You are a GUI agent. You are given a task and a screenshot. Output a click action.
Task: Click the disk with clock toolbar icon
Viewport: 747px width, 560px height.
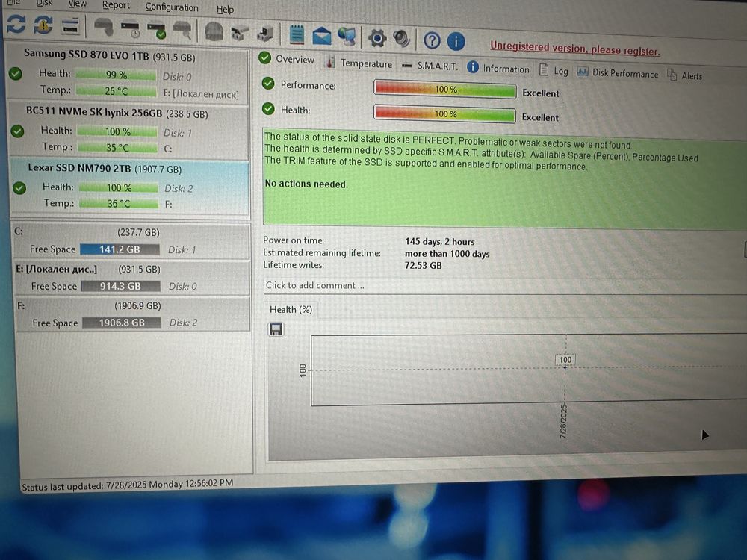(130, 30)
